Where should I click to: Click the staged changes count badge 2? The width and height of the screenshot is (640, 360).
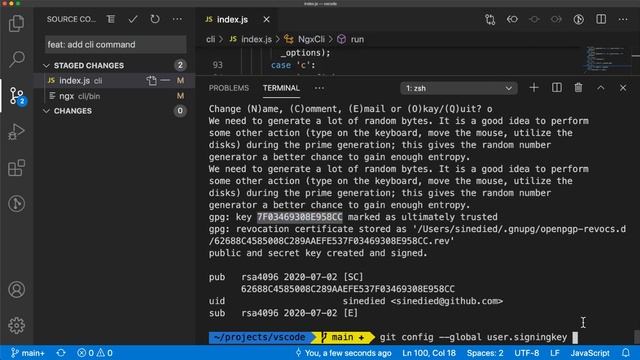(x=180, y=65)
